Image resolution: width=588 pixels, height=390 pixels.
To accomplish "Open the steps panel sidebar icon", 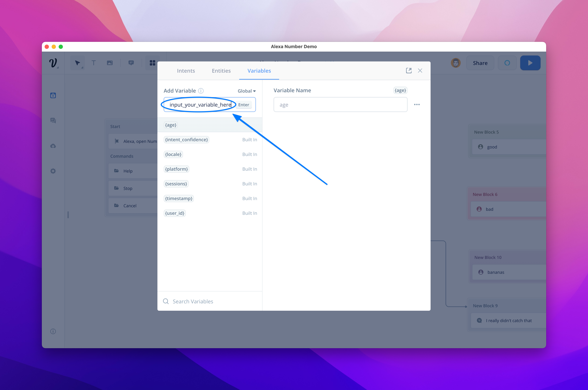I will [53, 95].
